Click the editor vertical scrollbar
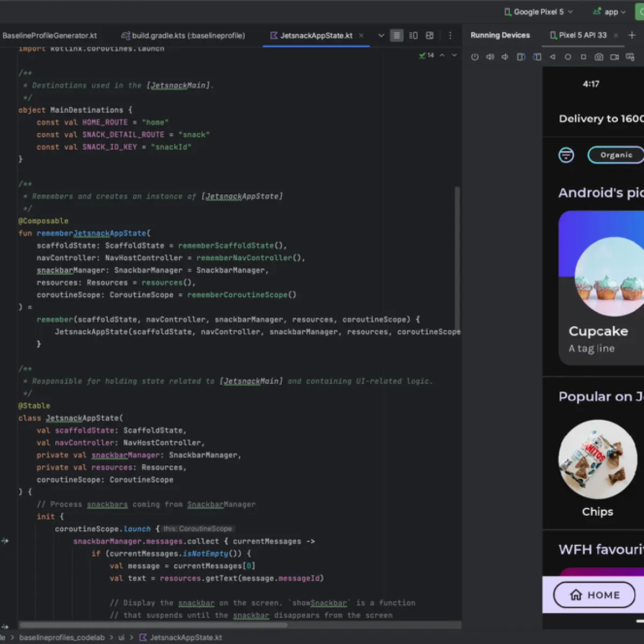644x644 pixels. tap(457, 258)
